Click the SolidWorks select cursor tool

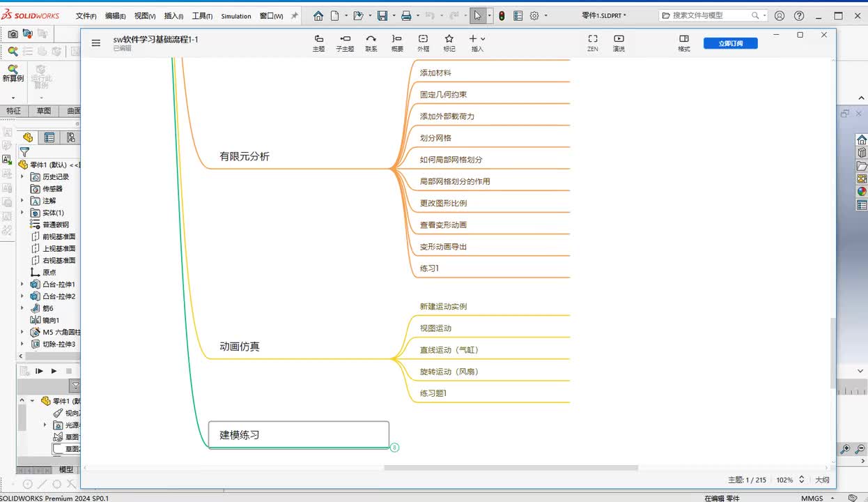point(477,15)
